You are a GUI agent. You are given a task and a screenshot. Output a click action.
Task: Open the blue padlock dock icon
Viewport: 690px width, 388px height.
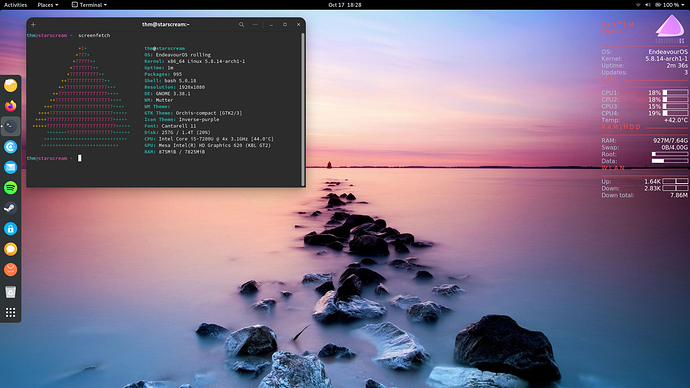(11, 229)
